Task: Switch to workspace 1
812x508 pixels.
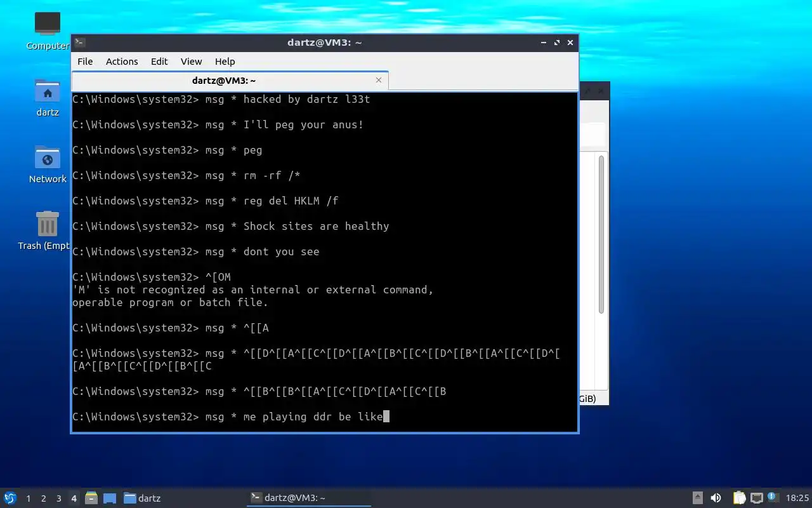Action: (28, 498)
